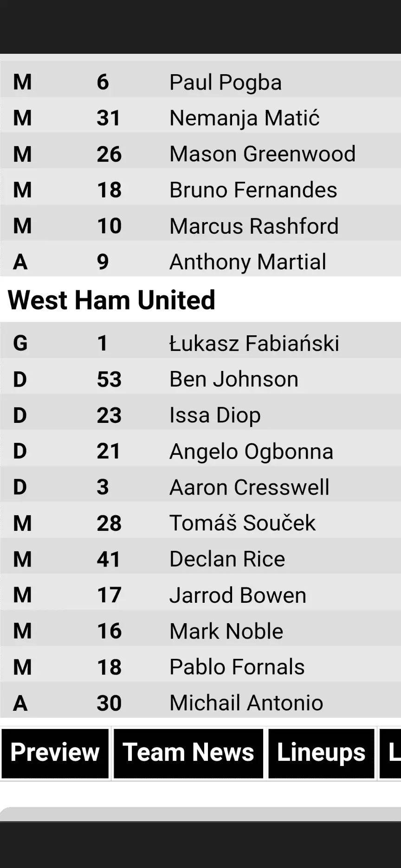The image size is (401, 868).
Task: Choose Declan Rice from the lineup
Action: click(x=227, y=559)
